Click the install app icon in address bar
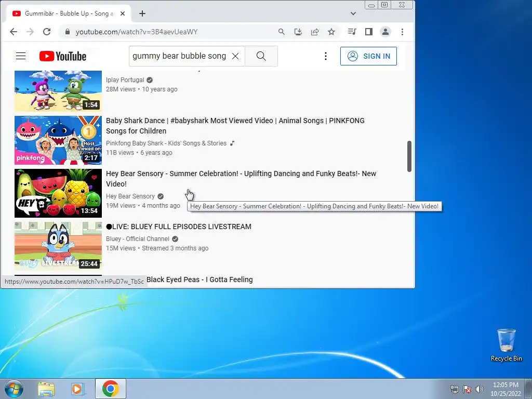Viewport: 532px width, 399px height. coord(298,32)
